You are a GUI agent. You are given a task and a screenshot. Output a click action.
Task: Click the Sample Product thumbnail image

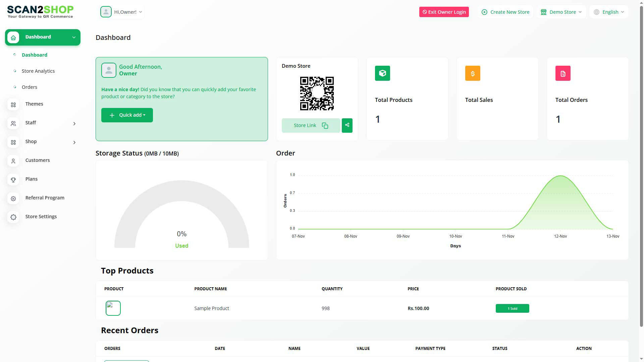[113, 308]
